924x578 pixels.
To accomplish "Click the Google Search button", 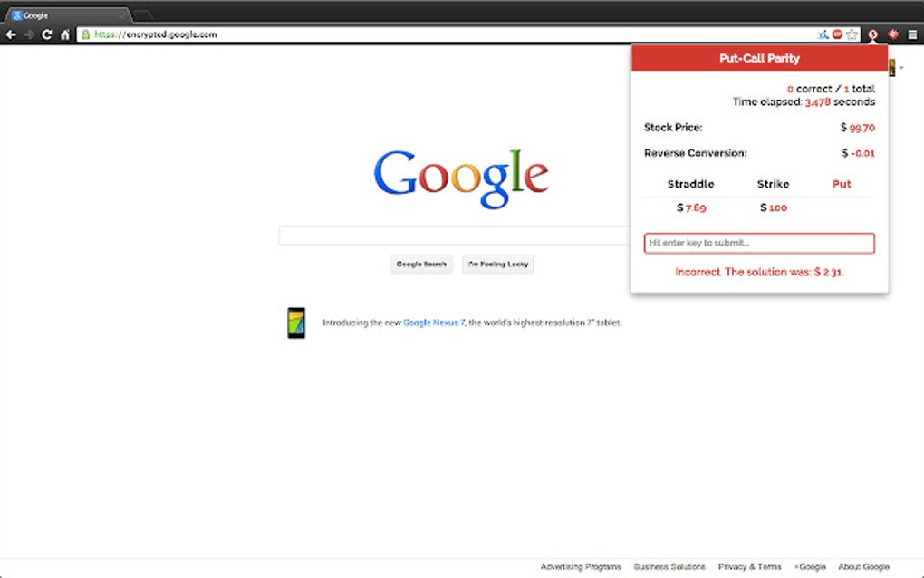I will [x=421, y=264].
